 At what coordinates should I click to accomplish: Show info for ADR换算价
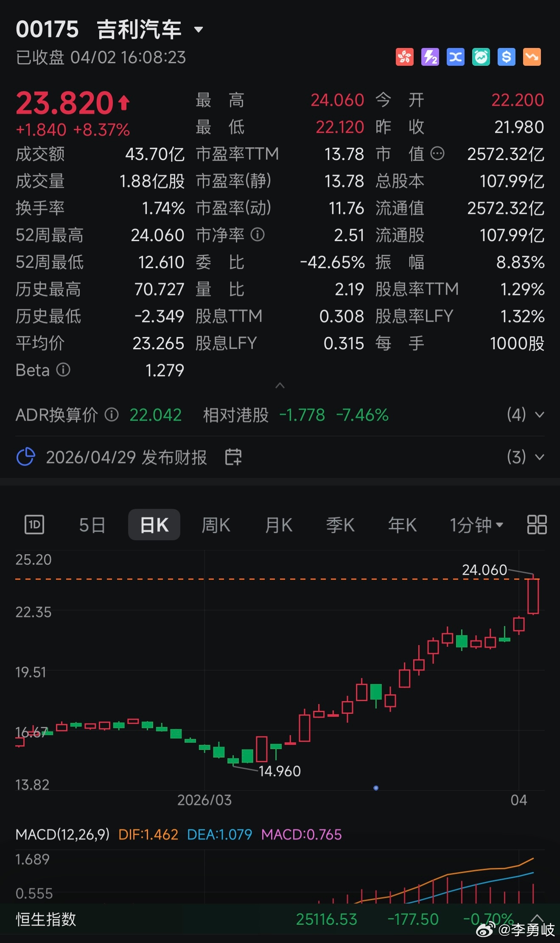coord(112,415)
